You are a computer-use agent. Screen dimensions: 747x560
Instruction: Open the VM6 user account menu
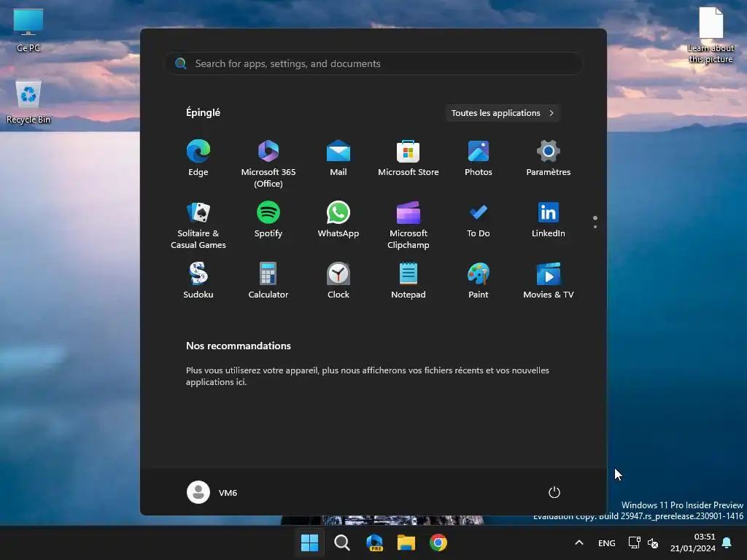tap(212, 492)
